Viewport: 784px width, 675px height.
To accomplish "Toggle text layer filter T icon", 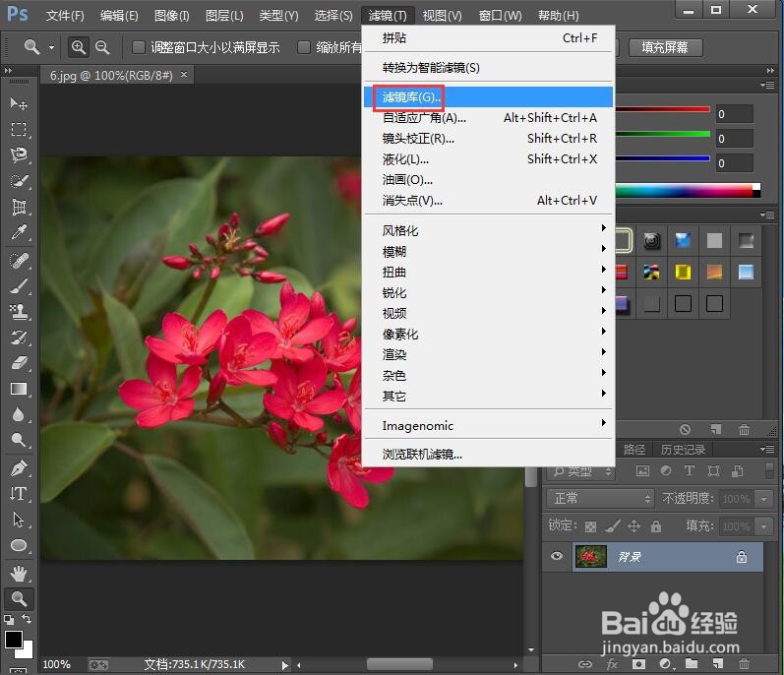I will tap(690, 470).
